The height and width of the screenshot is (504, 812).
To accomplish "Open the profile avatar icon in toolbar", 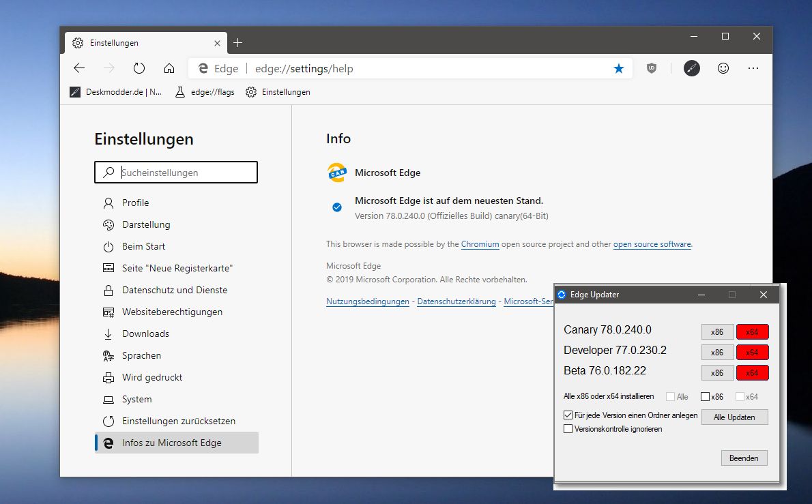I will [x=691, y=68].
